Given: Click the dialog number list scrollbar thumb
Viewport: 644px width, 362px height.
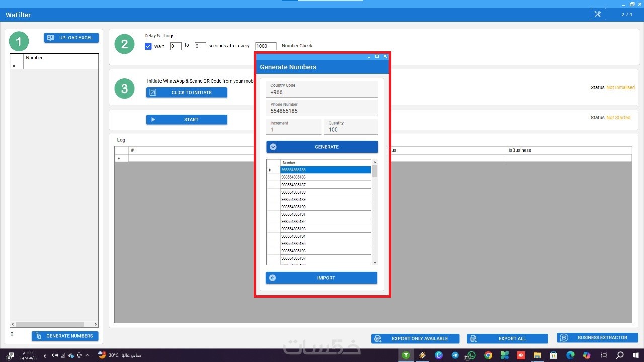Looking at the screenshot, I should click(x=374, y=172).
